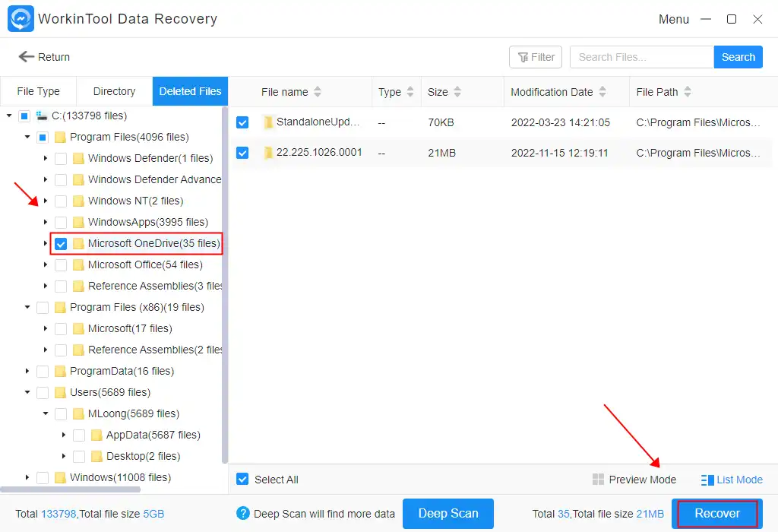Uncheck the 22.225.1026.0001 file checkbox
Screen dimensions: 778x532
[x=242, y=153]
